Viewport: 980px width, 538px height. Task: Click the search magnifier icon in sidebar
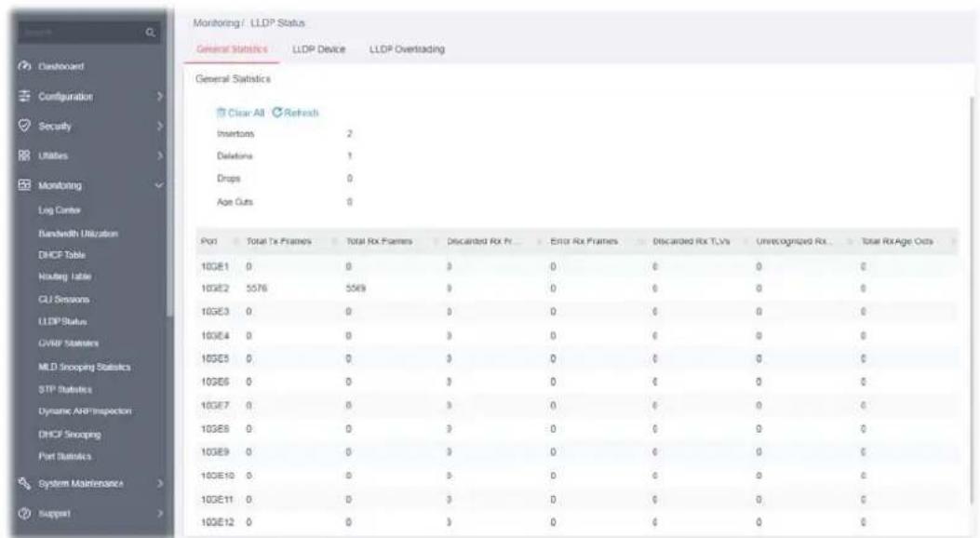point(150,33)
